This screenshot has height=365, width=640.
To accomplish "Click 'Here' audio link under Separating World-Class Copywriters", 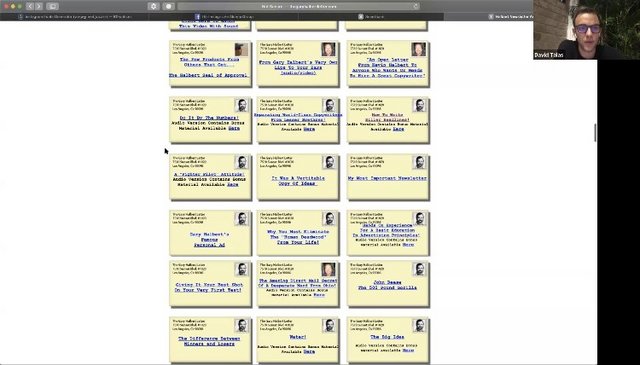I will coord(309,129).
